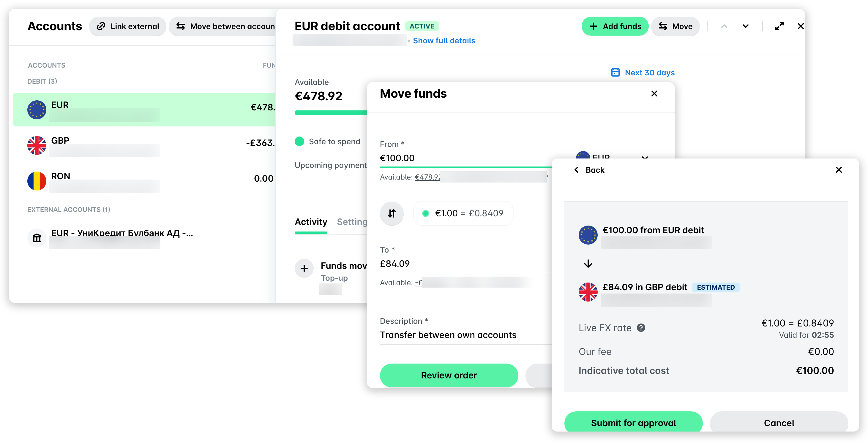This screenshot has width=868, height=444.
Task: Select the GBP debit account row
Action: click(144, 145)
